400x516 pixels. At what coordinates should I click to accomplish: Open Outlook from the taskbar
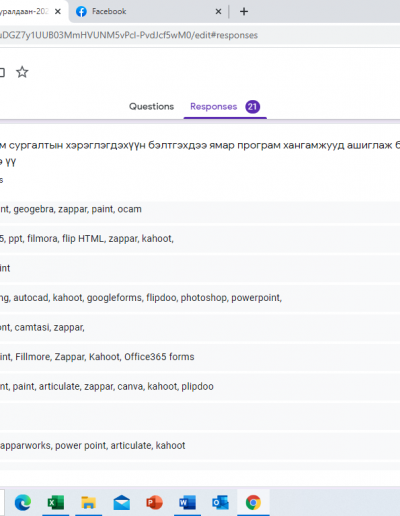tap(220, 503)
